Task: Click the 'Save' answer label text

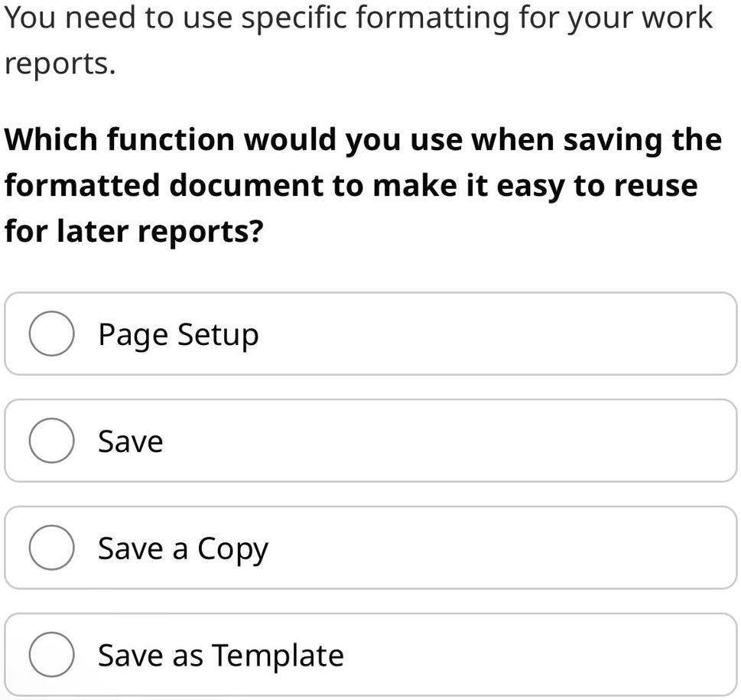Action: (x=131, y=441)
